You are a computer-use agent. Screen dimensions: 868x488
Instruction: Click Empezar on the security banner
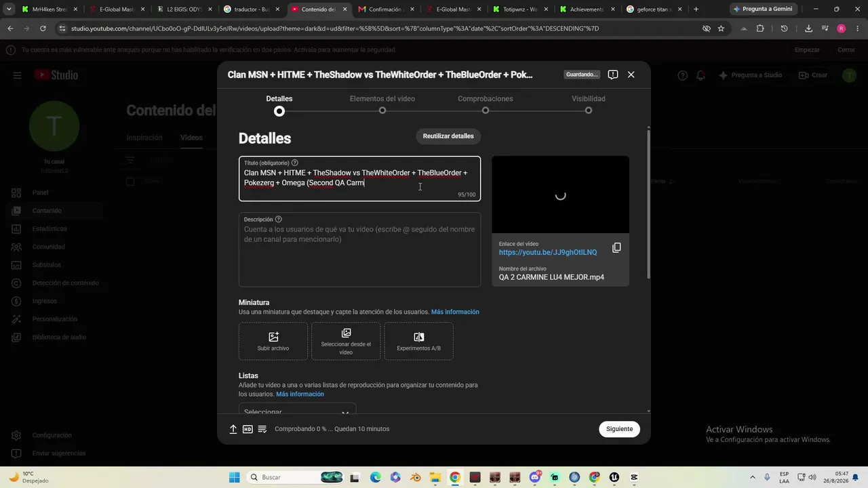(807, 50)
